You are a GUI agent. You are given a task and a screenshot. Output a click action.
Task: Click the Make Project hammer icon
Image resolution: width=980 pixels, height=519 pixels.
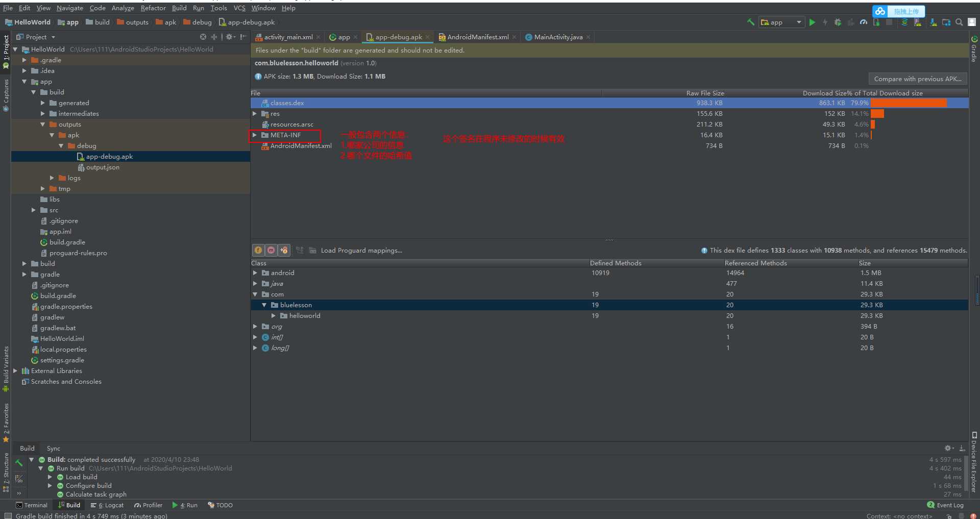coord(750,22)
